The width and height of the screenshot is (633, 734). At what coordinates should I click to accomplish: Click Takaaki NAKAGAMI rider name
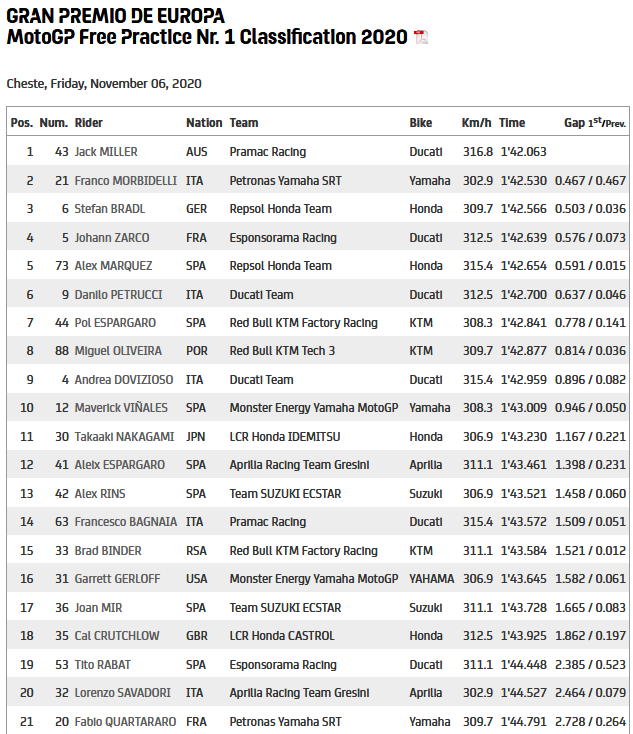[x=124, y=437]
